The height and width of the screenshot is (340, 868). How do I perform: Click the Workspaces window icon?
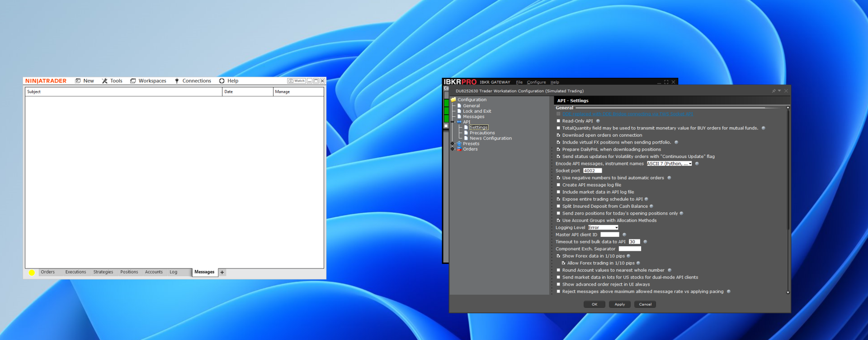[x=133, y=81]
